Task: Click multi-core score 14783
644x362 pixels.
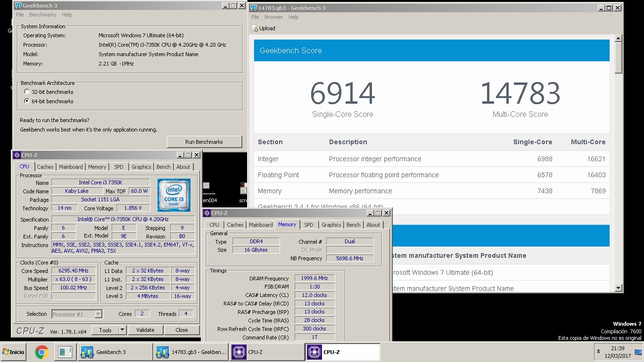Action: pyautogui.click(x=520, y=93)
